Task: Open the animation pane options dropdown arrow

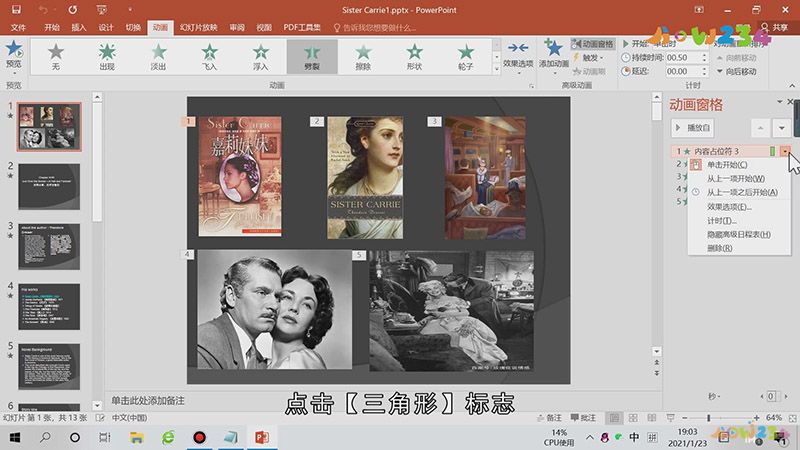Action: pyautogui.click(x=779, y=102)
